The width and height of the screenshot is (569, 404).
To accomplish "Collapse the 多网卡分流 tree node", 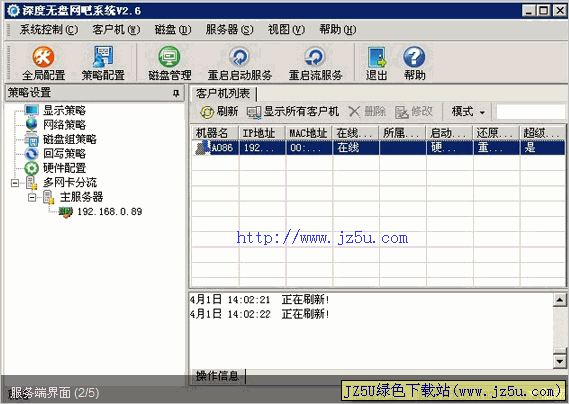I will [x=15, y=183].
